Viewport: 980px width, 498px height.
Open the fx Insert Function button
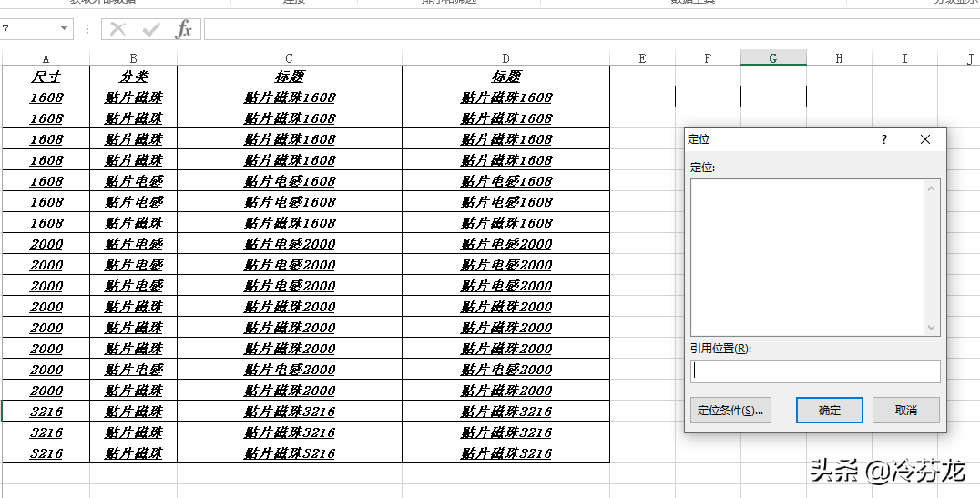coord(183,29)
